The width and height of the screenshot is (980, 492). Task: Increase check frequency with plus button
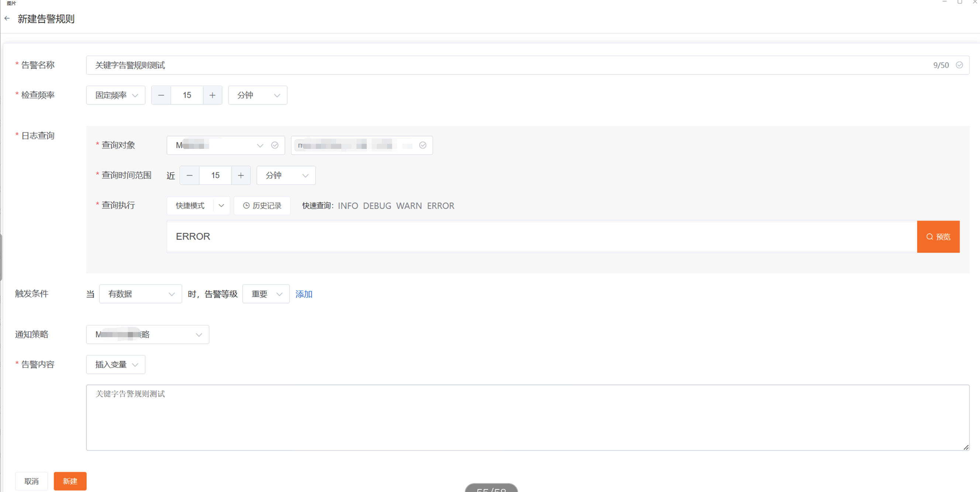point(212,95)
